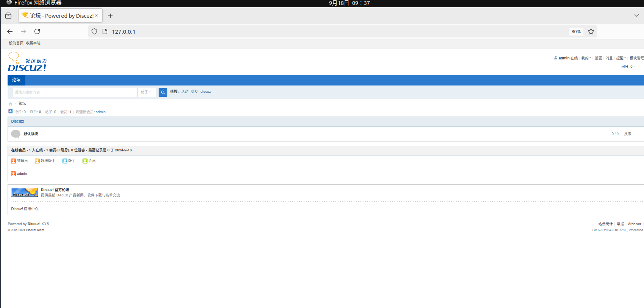This screenshot has width=644, height=308.
Task: Click the 在线会员 heading link
Action: pos(18,150)
